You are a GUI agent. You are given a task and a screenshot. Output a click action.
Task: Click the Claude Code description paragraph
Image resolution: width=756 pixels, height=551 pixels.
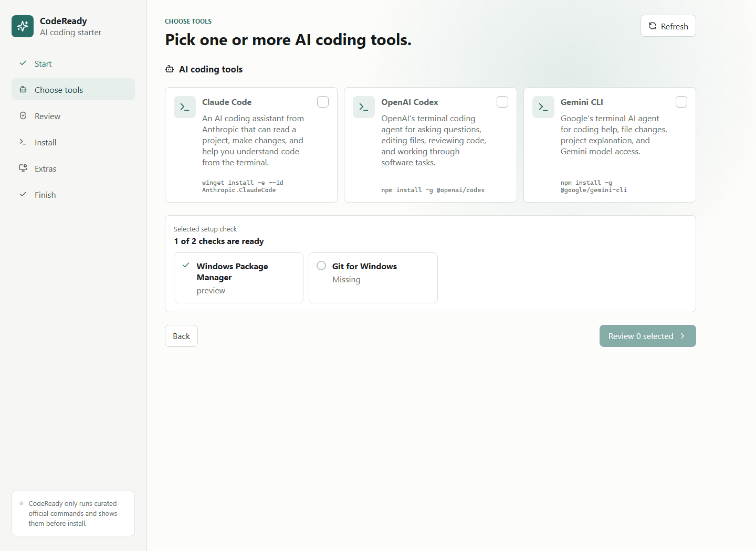254,140
